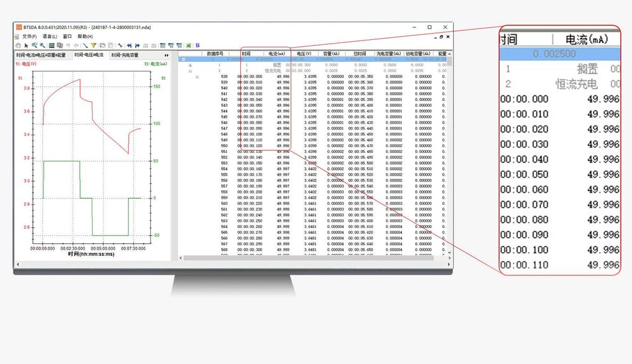Open the 文件(F) menu
This screenshot has height=364, width=632.
(x=30, y=37)
